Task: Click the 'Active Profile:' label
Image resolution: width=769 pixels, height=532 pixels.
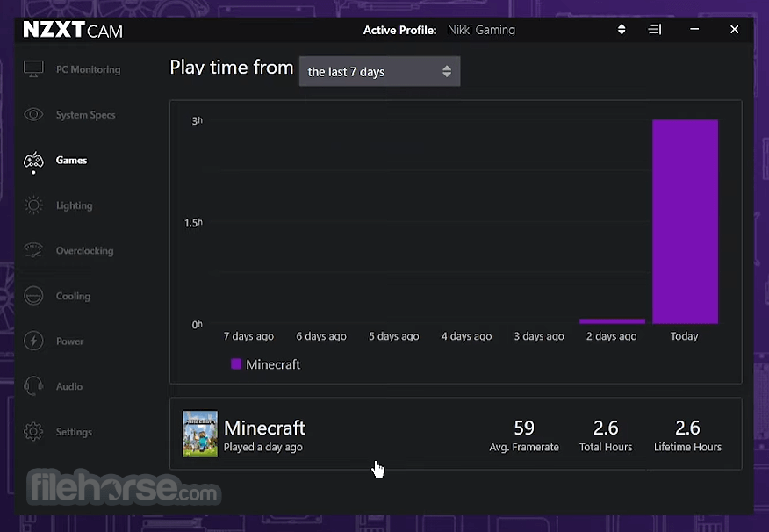Action: tap(399, 31)
